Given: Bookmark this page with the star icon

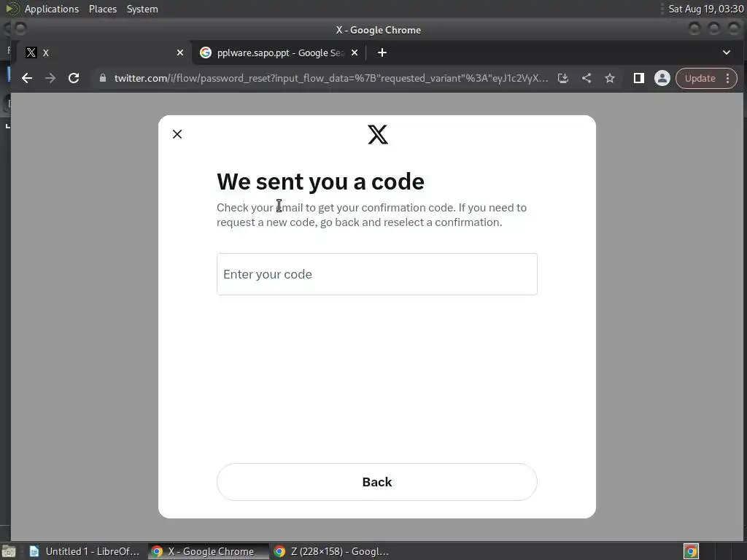Looking at the screenshot, I should tap(610, 79).
